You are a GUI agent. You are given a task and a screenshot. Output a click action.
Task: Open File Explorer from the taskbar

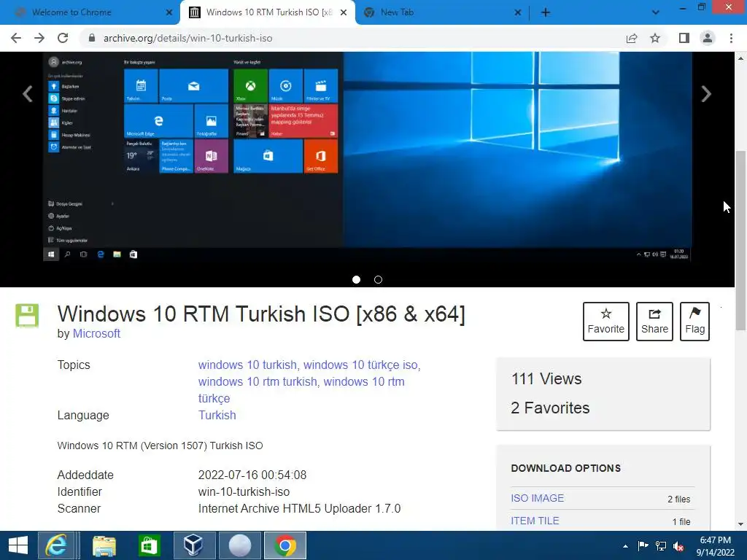[104, 545]
